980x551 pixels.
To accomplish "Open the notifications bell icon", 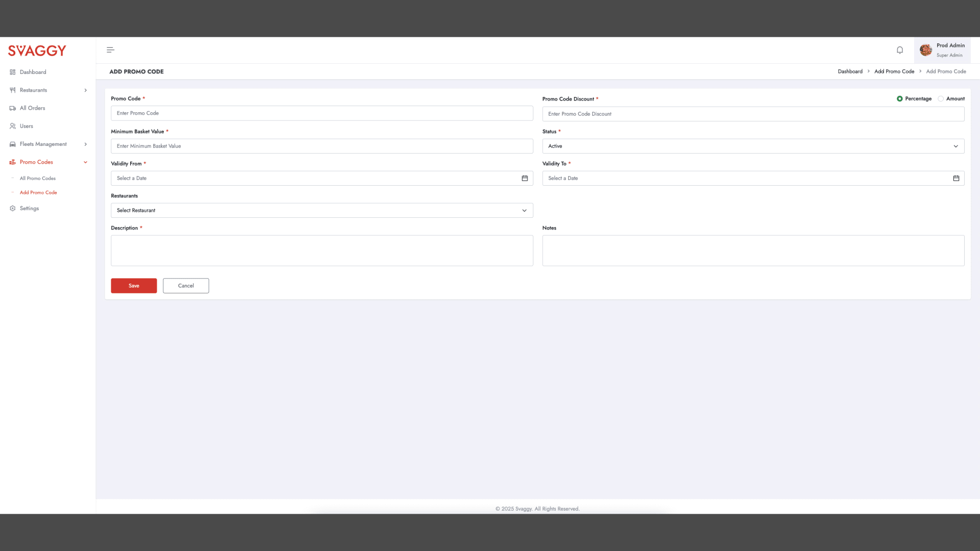I will [x=899, y=50].
